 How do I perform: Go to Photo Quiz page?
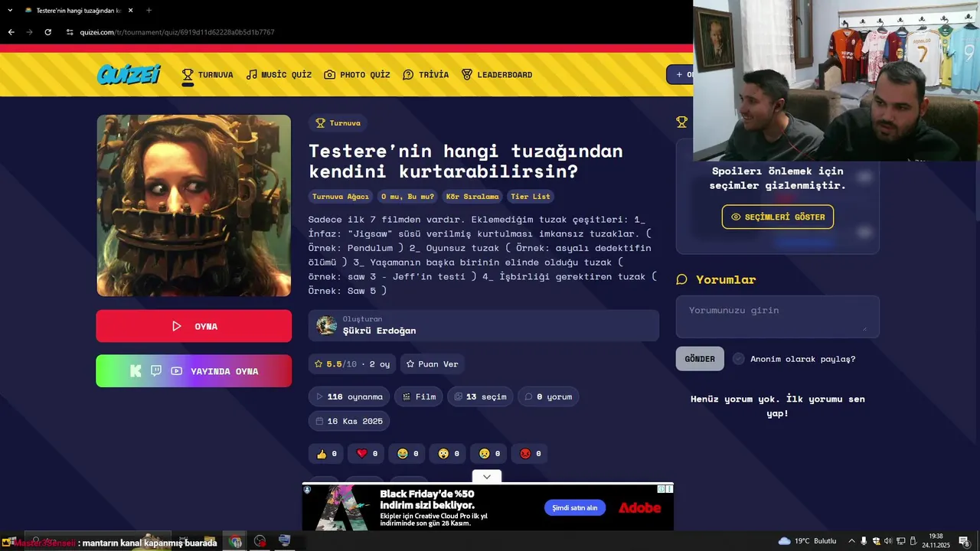pyautogui.click(x=357, y=74)
